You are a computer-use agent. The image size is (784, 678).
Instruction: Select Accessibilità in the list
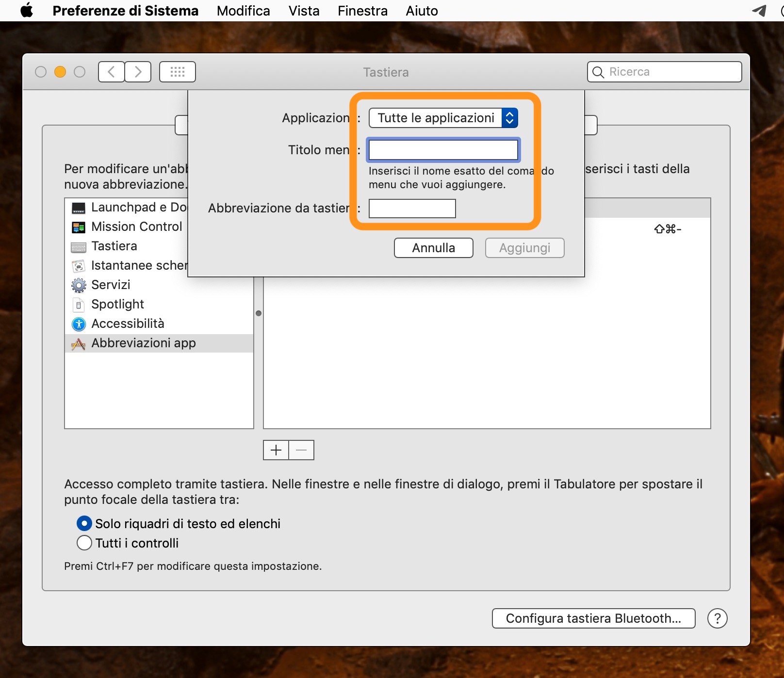pos(128,324)
